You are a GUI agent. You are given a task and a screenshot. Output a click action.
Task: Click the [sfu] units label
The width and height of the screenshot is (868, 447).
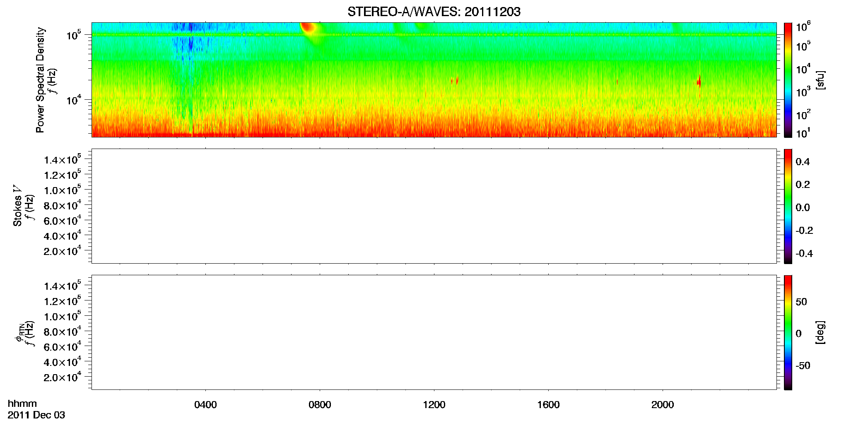(820, 80)
